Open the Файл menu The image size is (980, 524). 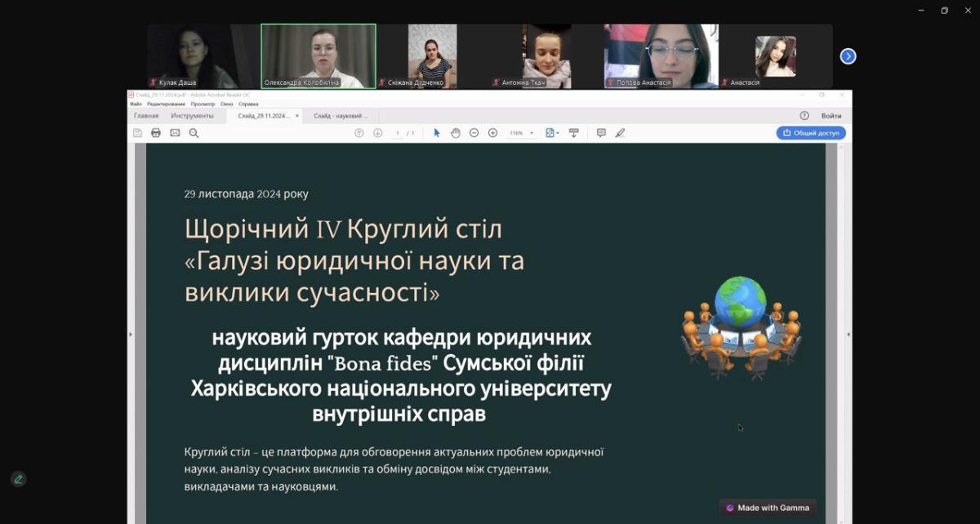136,104
